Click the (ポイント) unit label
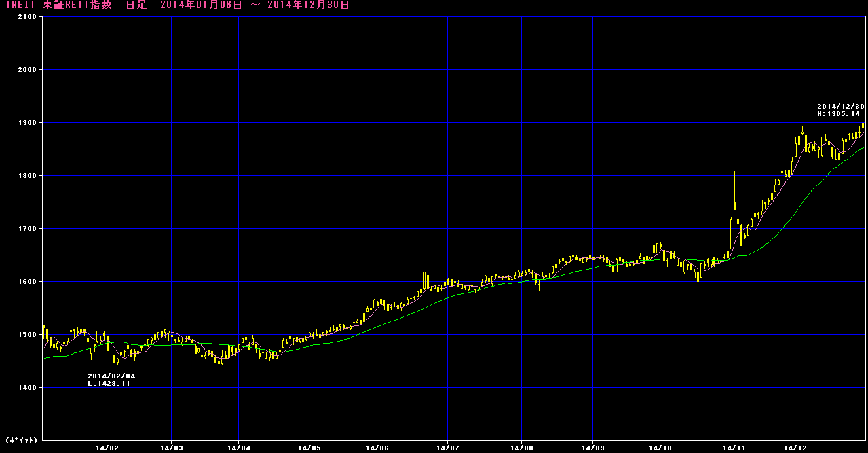The height and width of the screenshot is (453, 868). coord(21,441)
